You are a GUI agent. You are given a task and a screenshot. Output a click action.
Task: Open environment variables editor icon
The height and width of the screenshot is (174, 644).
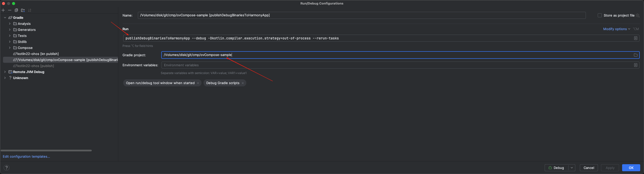point(635,65)
